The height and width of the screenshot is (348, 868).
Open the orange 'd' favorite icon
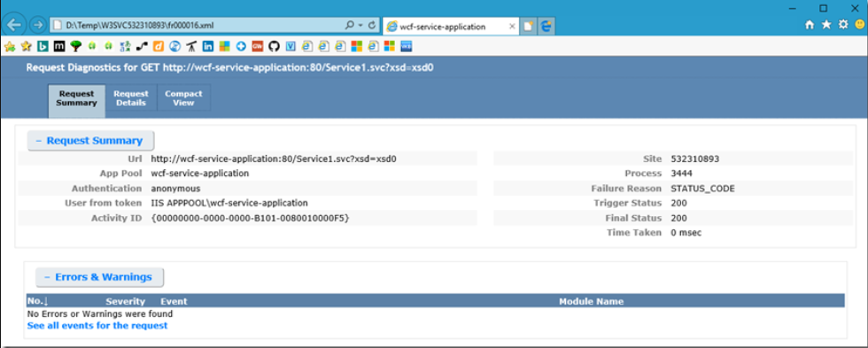point(158,46)
